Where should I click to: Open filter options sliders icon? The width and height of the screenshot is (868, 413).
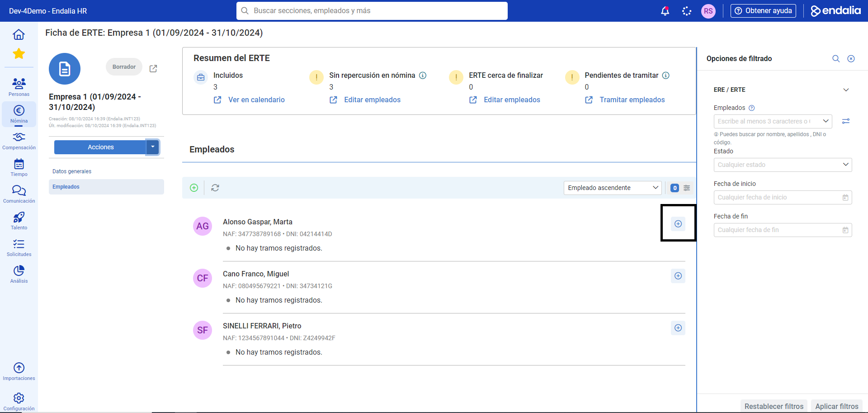[687, 188]
